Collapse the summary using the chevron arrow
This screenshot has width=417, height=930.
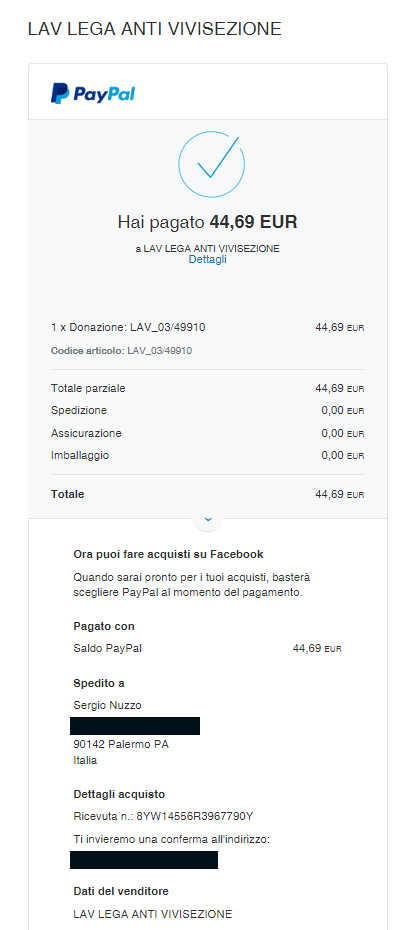point(208,519)
